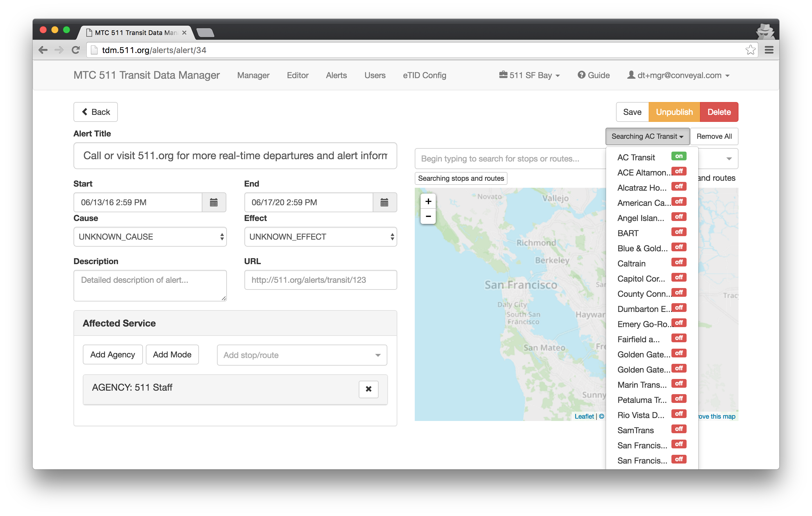812x516 pixels.
Task: Enable American Ca... agency switch
Action: [x=679, y=201]
